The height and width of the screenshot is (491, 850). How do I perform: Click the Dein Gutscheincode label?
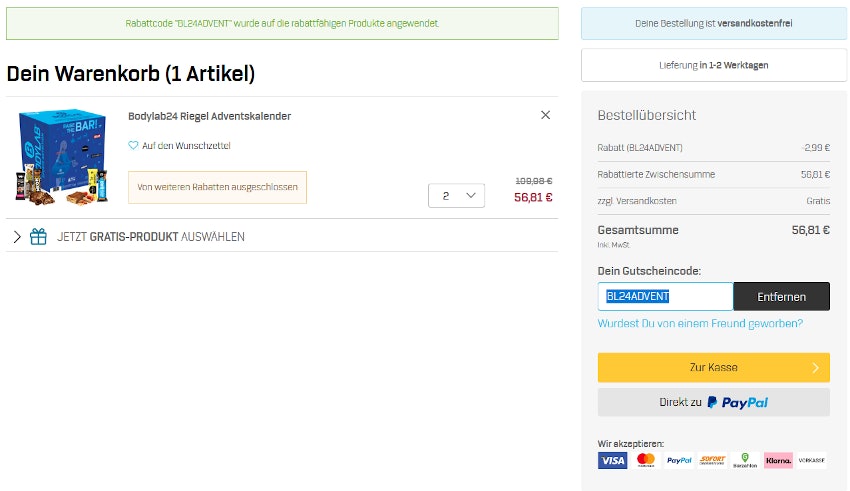pos(649,271)
